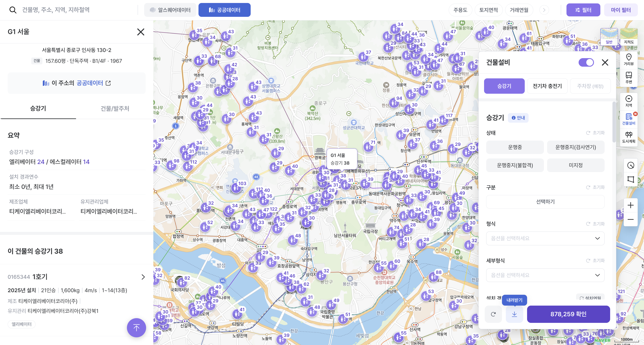Open the 형식 option dropdown

click(545, 238)
